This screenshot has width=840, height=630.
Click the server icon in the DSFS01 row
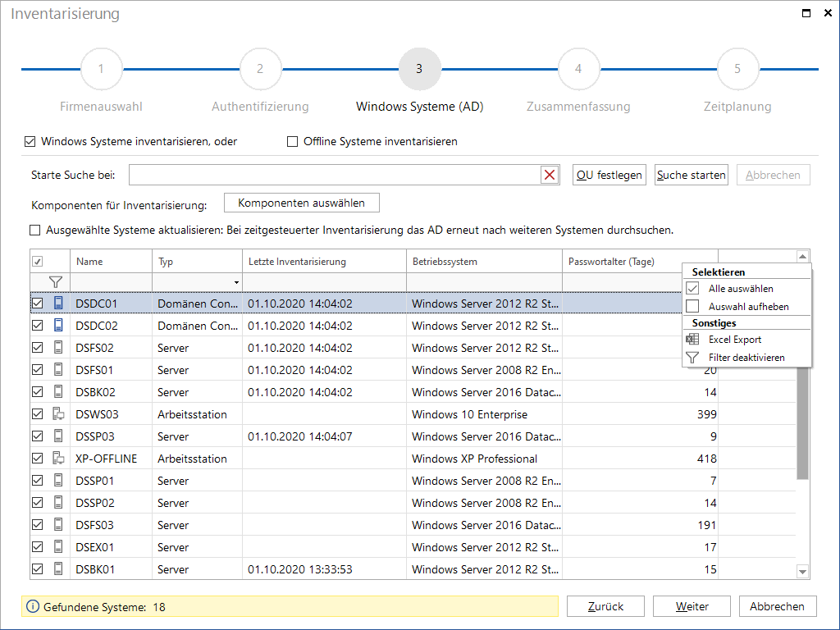click(x=58, y=370)
